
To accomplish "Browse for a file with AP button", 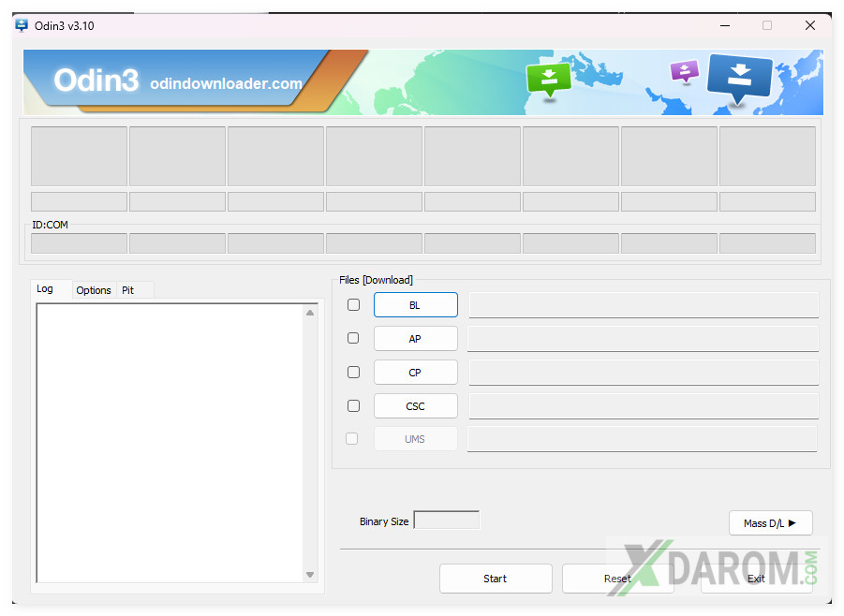I will pos(415,339).
